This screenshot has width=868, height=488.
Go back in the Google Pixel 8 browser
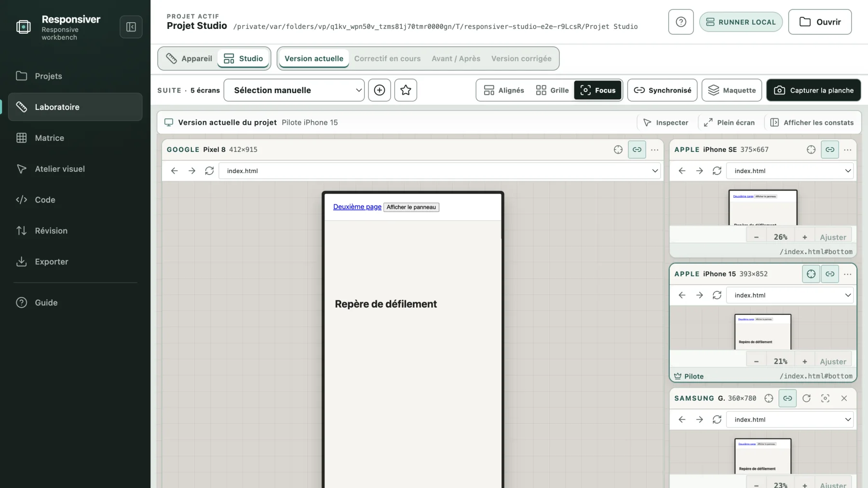tap(175, 171)
